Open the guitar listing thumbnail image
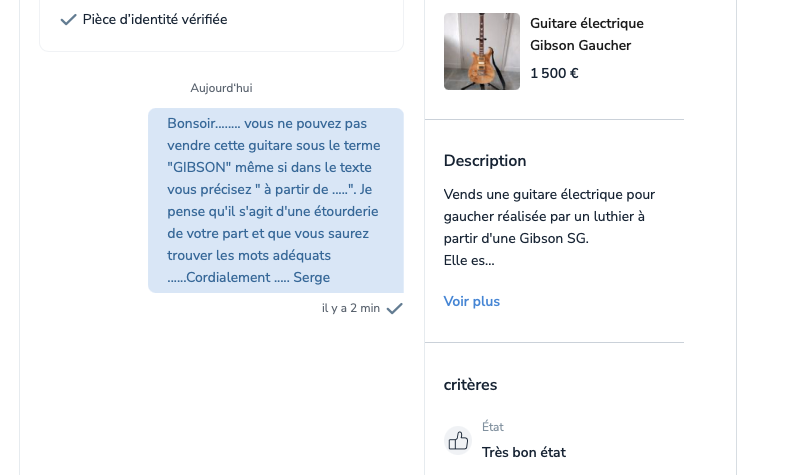 point(481,52)
